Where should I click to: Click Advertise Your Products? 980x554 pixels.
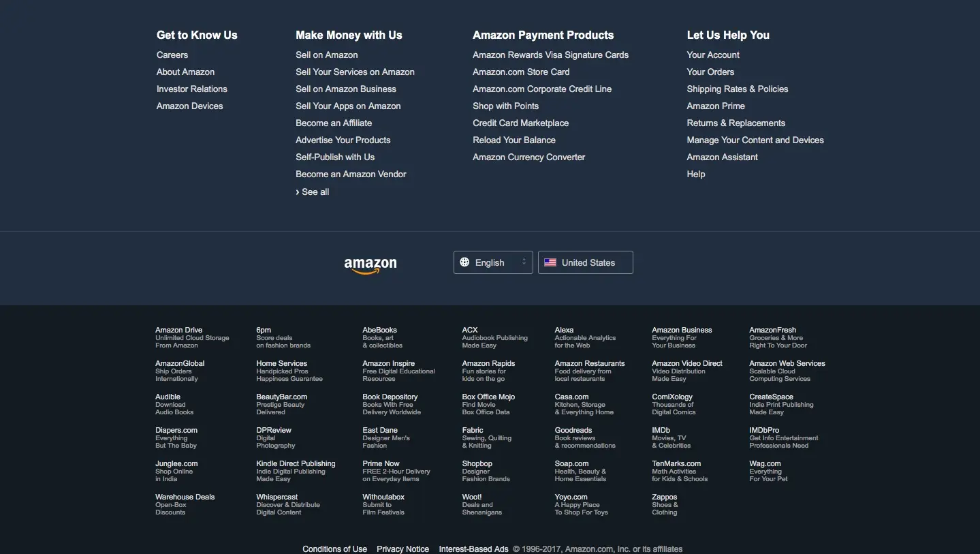pyautogui.click(x=343, y=140)
